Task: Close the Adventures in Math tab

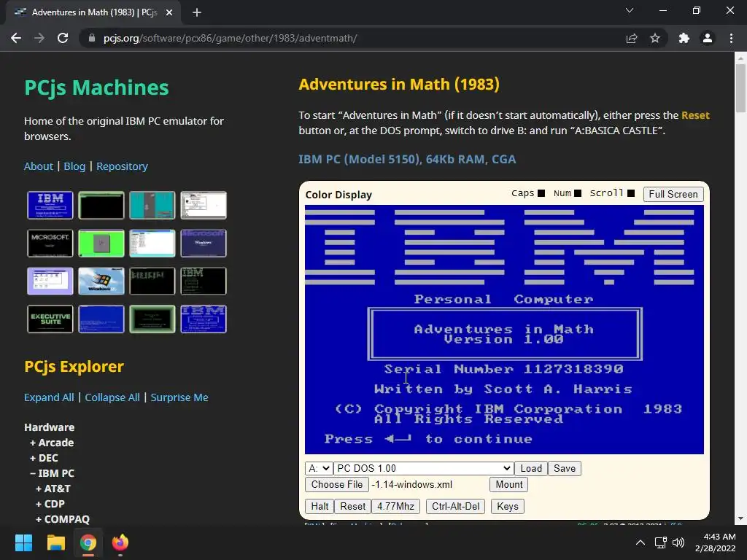Action: click(169, 12)
